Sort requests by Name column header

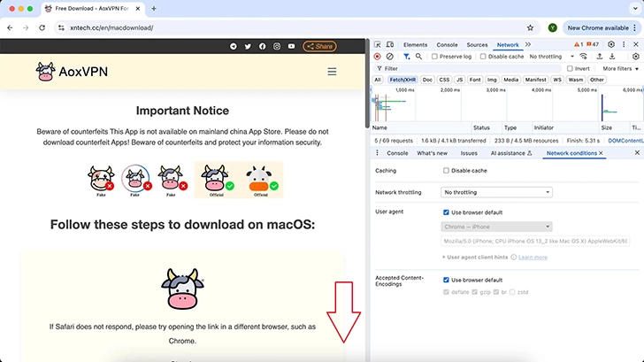pos(421,127)
